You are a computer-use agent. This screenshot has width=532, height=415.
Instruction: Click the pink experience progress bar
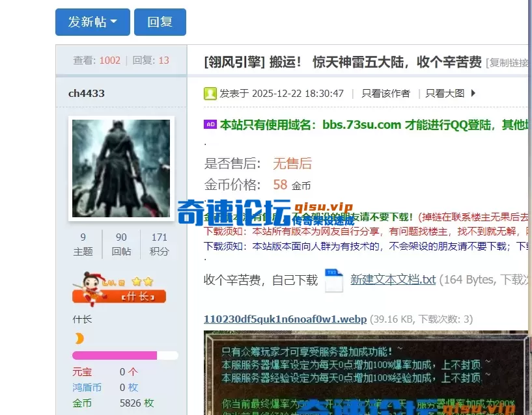(114, 355)
